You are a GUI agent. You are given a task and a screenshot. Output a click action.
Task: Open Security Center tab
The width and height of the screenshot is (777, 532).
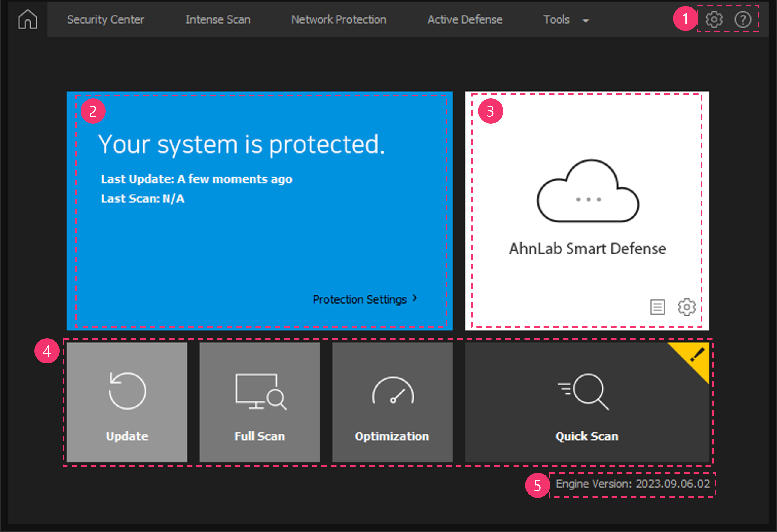[x=105, y=19]
